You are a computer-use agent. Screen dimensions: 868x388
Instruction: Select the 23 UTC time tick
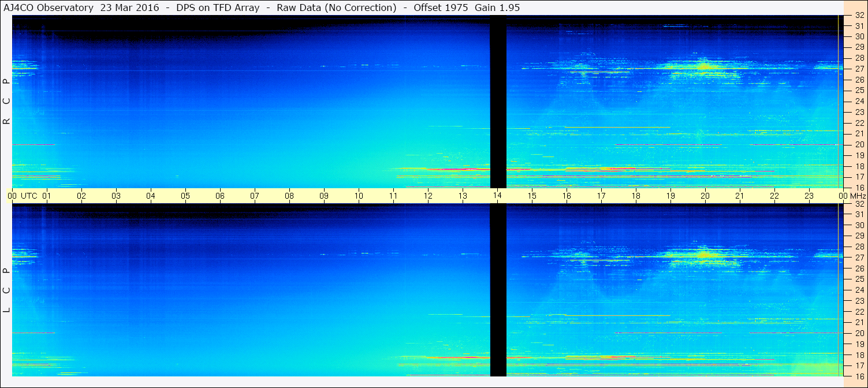(809, 196)
